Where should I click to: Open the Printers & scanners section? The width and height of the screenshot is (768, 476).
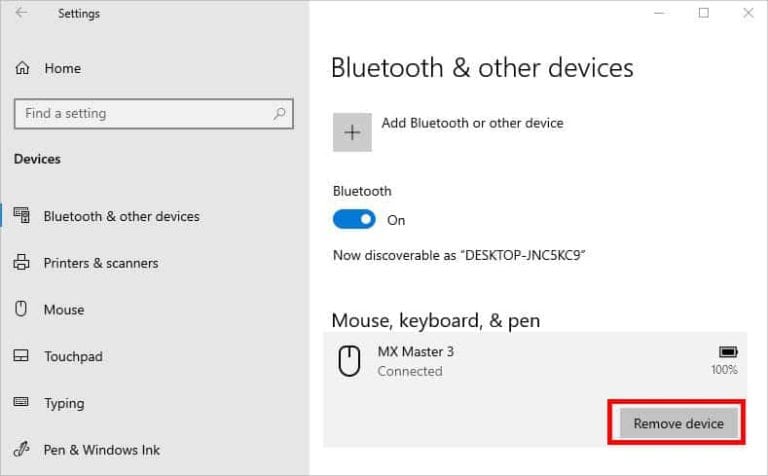pos(100,263)
